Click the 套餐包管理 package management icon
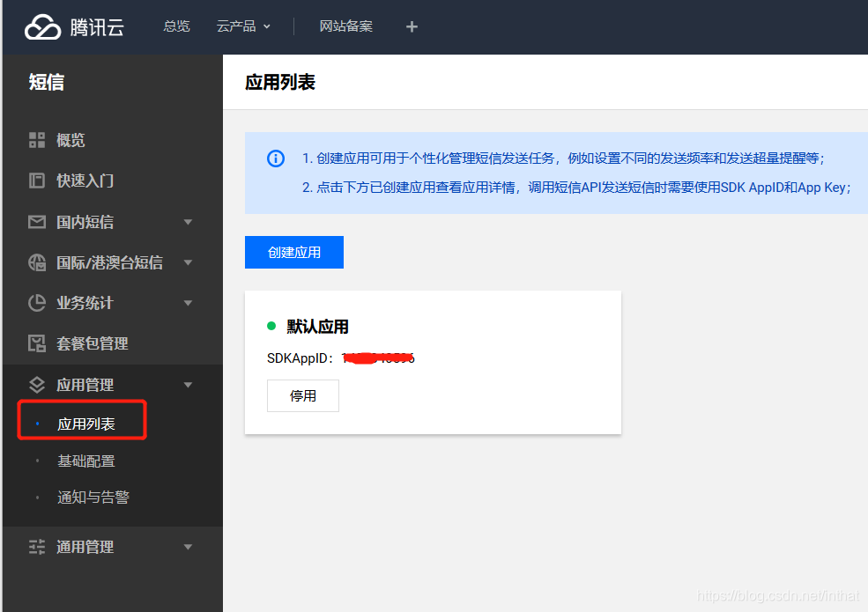The height and width of the screenshot is (612, 868). [37, 343]
